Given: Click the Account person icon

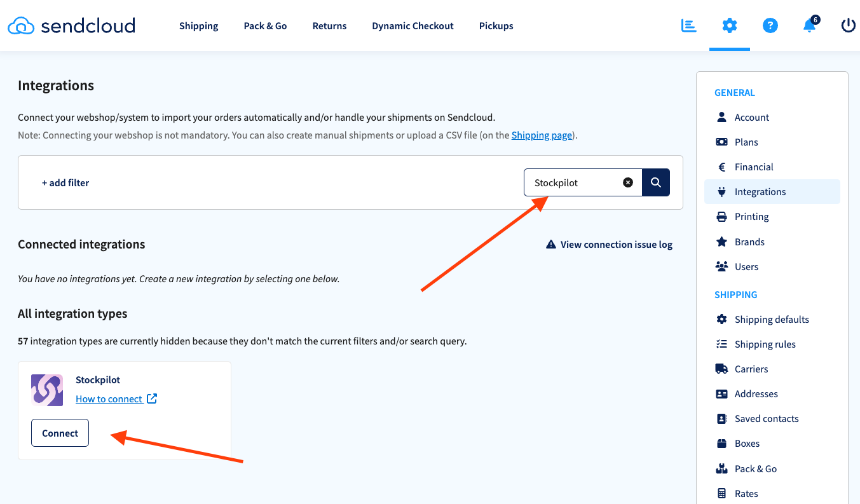Looking at the screenshot, I should coord(721,117).
